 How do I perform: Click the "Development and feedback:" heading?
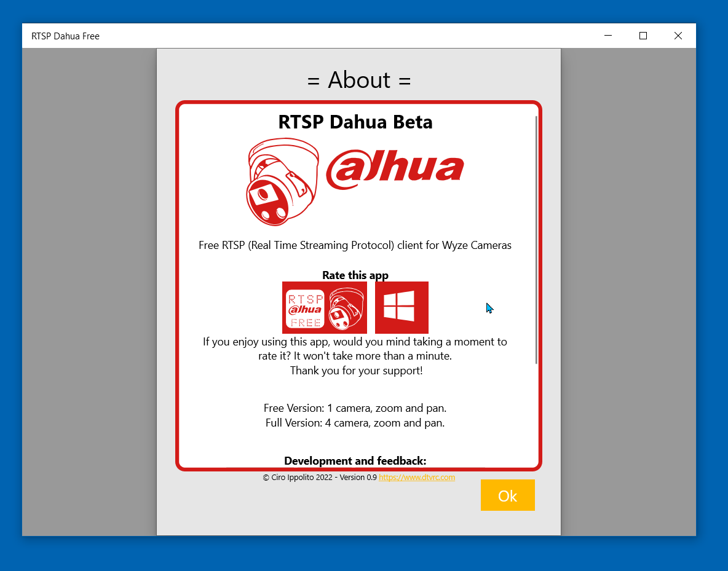pyautogui.click(x=355, y=460)
